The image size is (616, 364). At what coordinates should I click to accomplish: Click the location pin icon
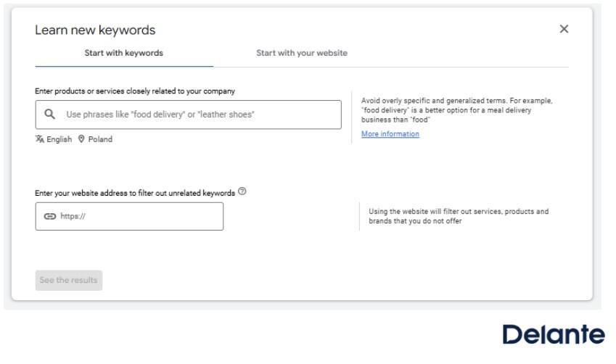(81, 139)
